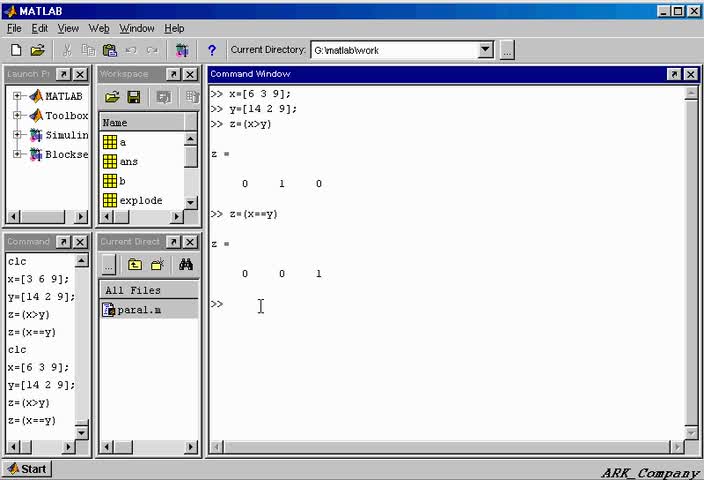Screen dimensions: 704x480
Task: Click the Copy toolbar icon
Action: point(88,50)
